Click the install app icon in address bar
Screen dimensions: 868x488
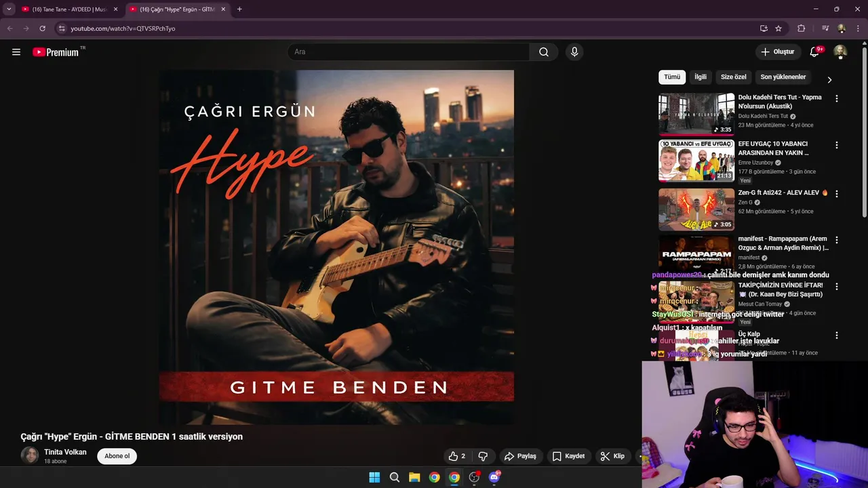click(x=764, y=28)
